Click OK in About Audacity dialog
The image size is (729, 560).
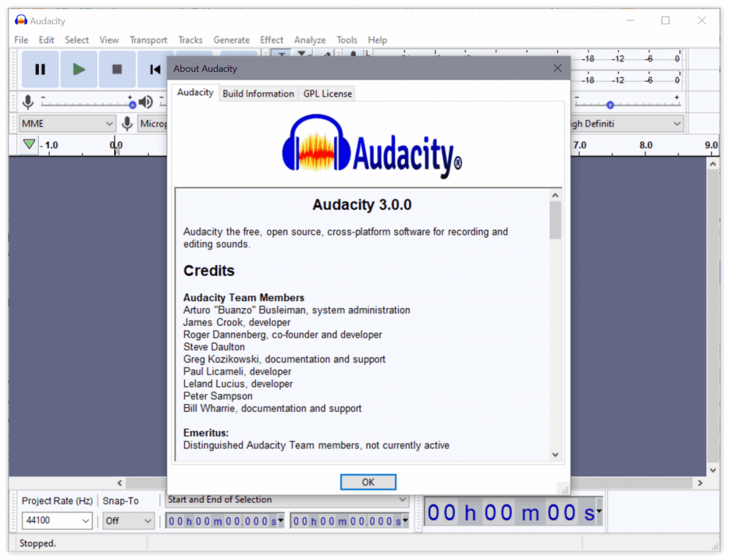pyautogui.click(x=368, y=482)
